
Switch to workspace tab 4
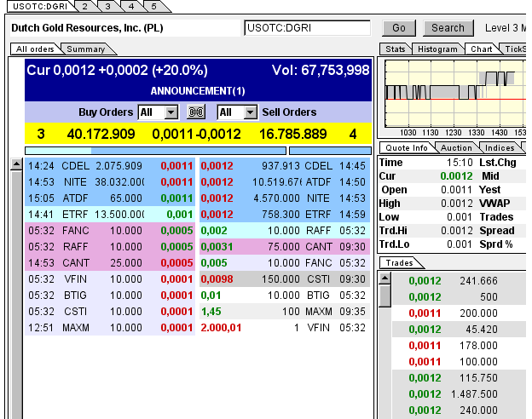coord(131,6)
